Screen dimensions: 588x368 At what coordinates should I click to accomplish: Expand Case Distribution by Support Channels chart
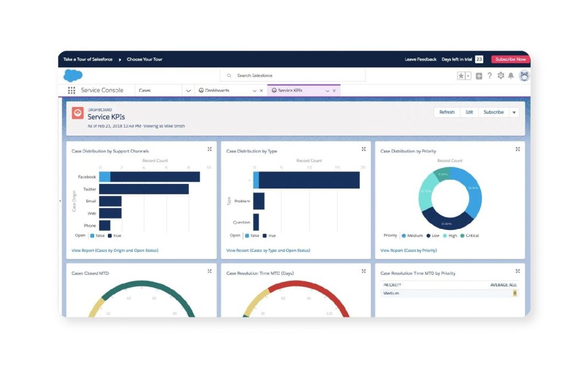coord(210,149)
